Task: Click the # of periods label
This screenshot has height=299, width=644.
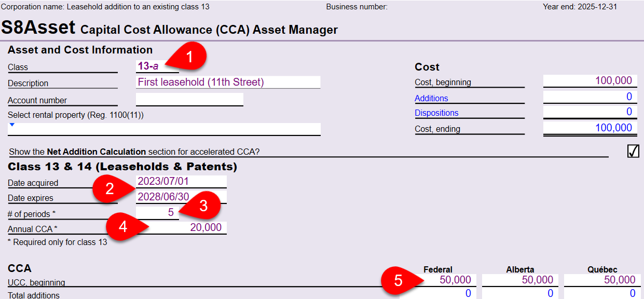Action: (31, 214)
